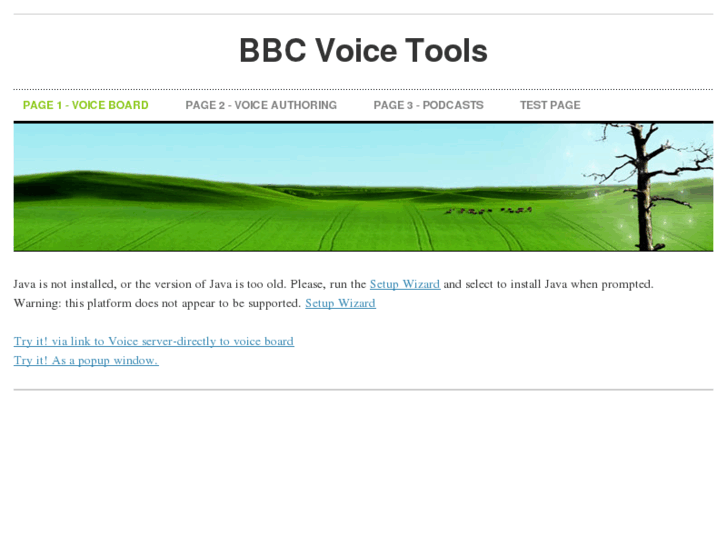Image resolution: width=727 pixels, height=545 pixels.
Task: Try it via link to Voice server
Action: pyautogui.click(x=153, y=341)
